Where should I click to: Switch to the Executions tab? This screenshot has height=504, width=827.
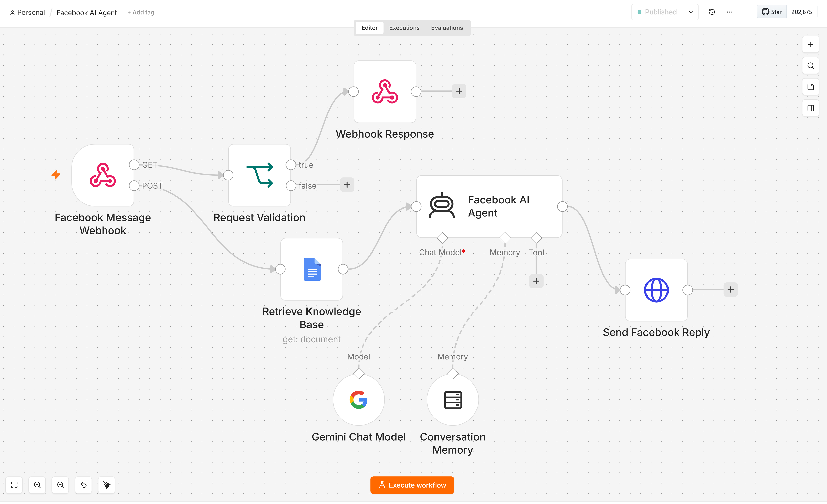[x=404, y=28]
